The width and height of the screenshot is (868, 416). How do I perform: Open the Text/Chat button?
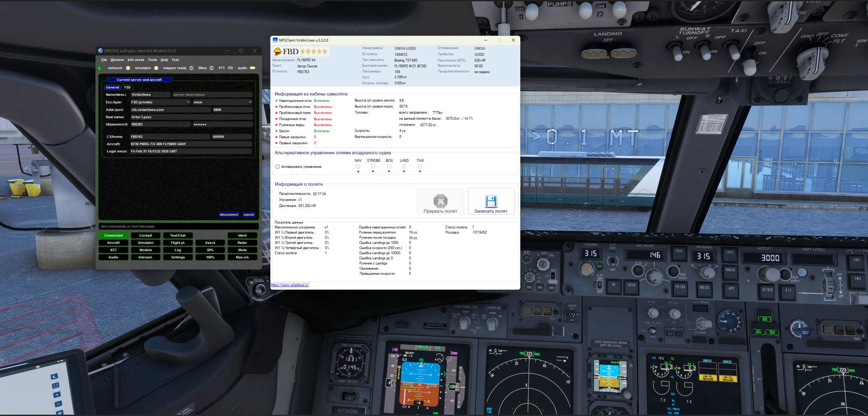[178, 235]
